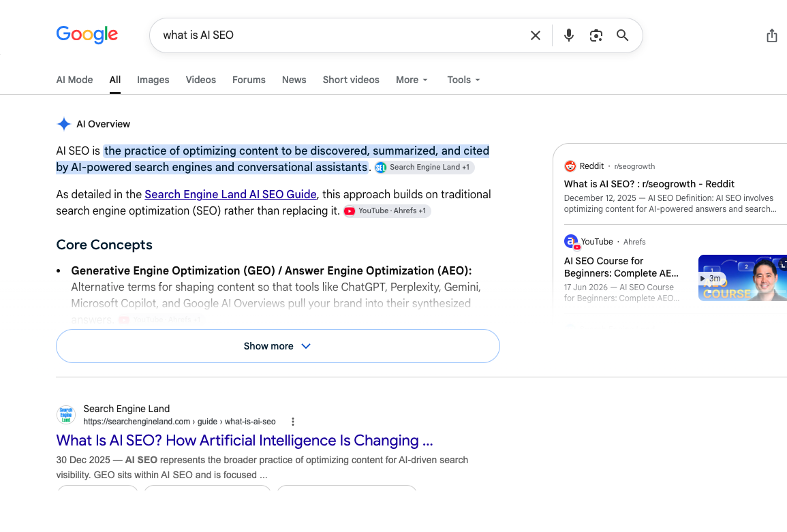
Task: Open 'AI SEO Course for Beginners' video link
Action: [x=621, y=267]
